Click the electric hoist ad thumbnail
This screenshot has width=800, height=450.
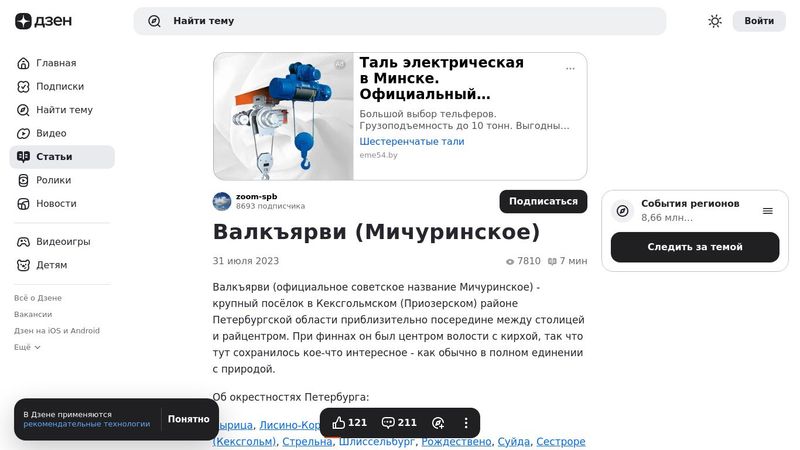pyautogui.click(x=284, y=116)
